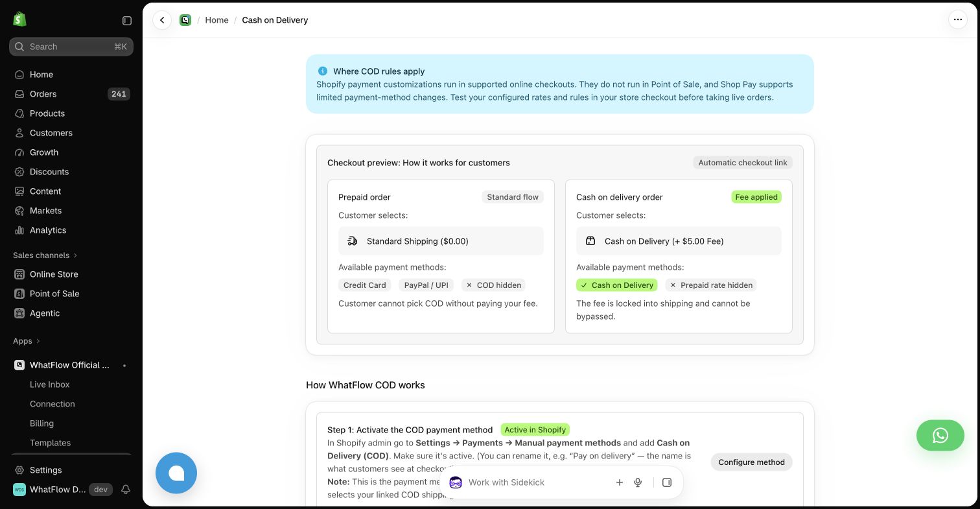The height and width of the screenshot is (509, 980).
Task: Click the Sidekick microphone icon
Action: pyautogui.click(x=638, y=482)
